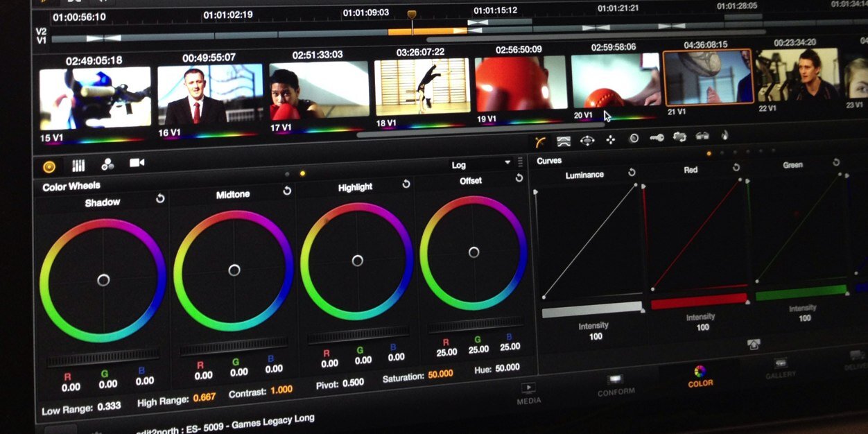
Task: Select clip 18 V1 handstand thumbnail
Action: (423, 87)
